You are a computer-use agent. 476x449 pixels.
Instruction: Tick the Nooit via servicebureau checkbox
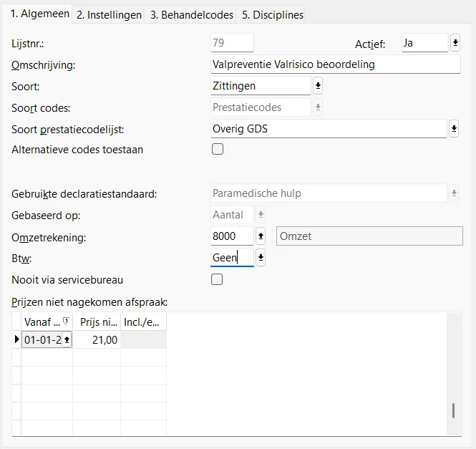coord(217,279)
